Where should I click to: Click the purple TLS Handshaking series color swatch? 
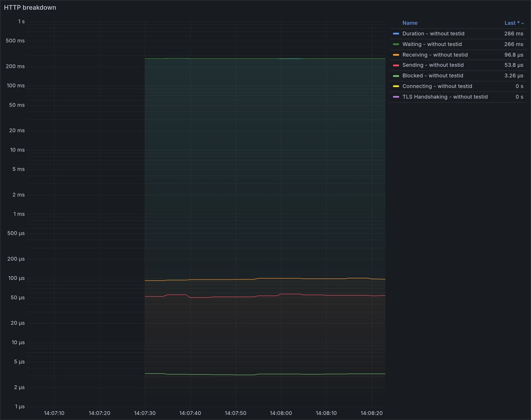(396, 96)
